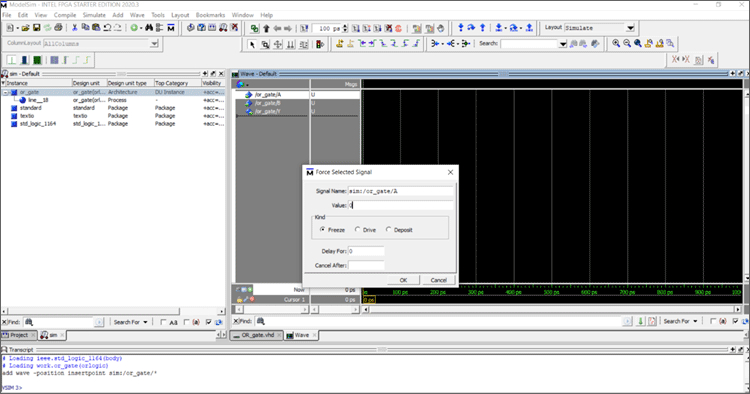This screenshot has width=750, height=394.
Task: Click the Cancel After input field
Action: (366, 265)
